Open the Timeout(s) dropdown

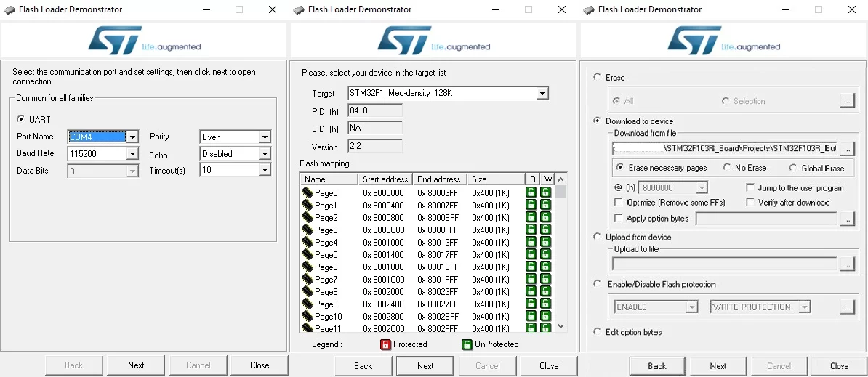pos(265,170)
